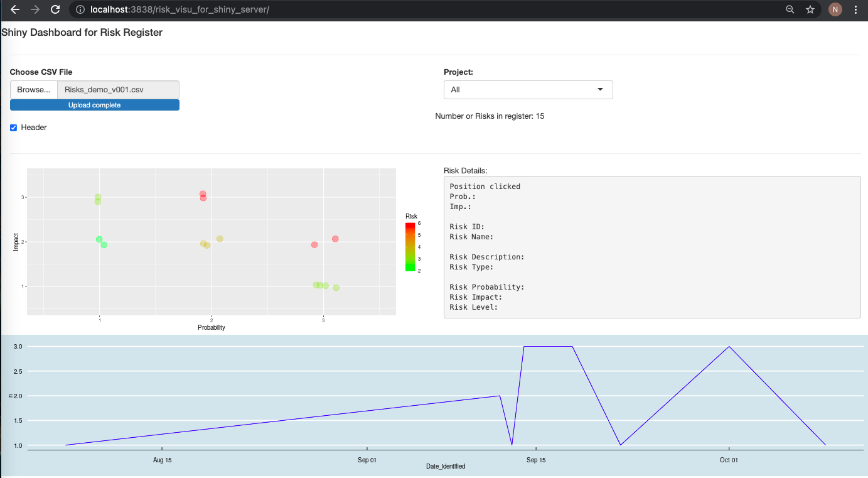Toggle the Header checkbox
868x478 pixels.
[x=13, y=128]
